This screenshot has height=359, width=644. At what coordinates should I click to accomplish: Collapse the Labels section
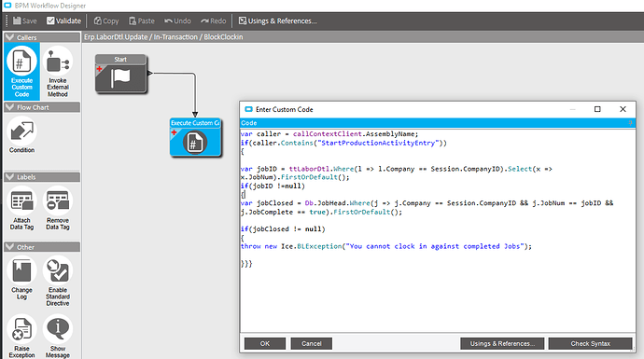tap(10, 177)
